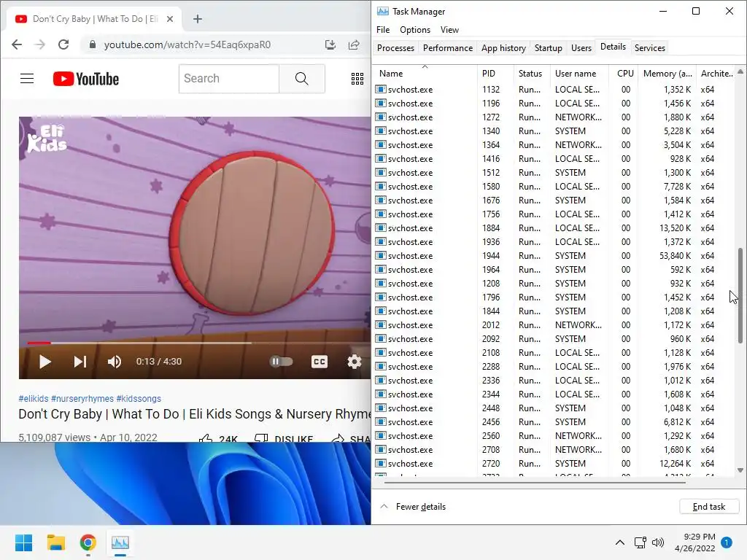Select svchost.exe with PID 1132

click(x=554, y=90)
